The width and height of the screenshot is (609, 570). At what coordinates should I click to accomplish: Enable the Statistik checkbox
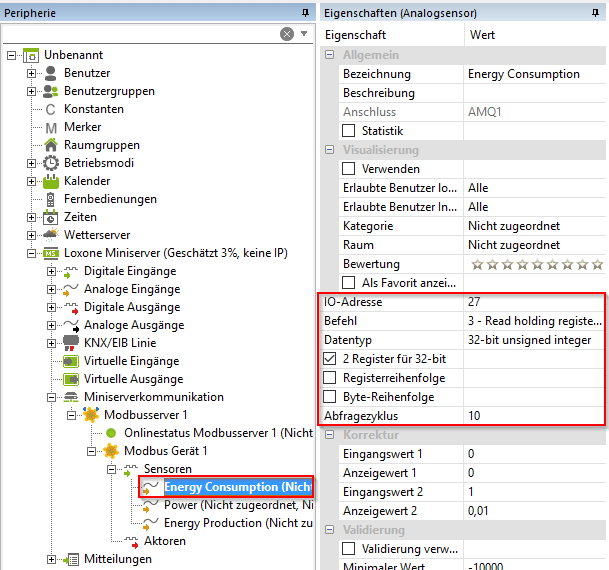(x=348, y=131)
